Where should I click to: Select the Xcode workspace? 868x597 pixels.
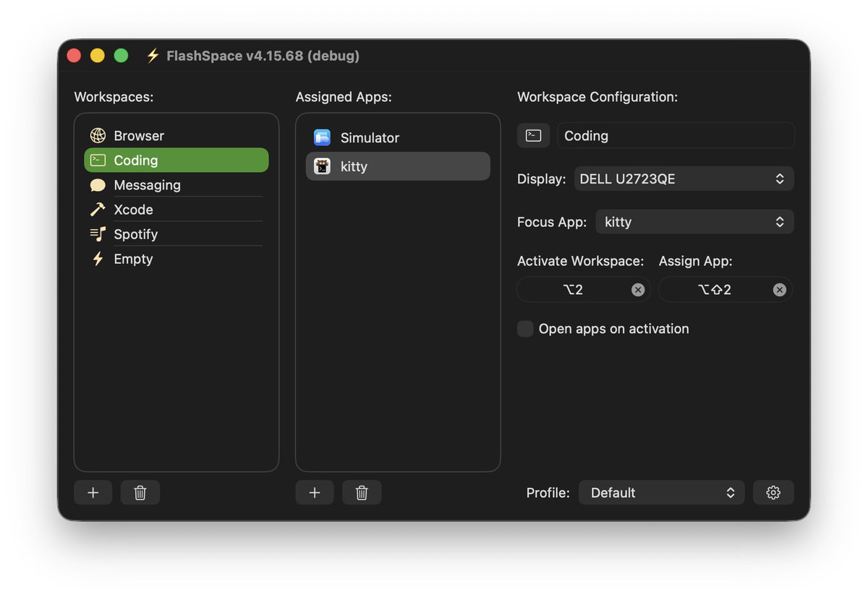point(176,210)
